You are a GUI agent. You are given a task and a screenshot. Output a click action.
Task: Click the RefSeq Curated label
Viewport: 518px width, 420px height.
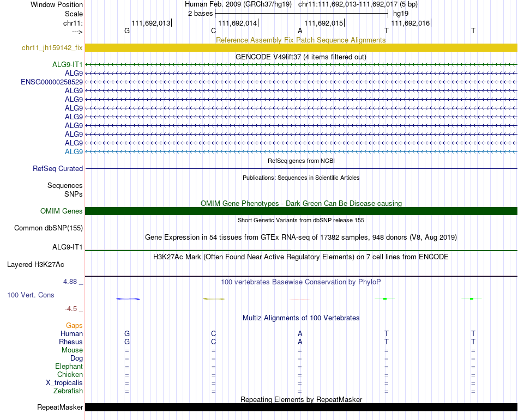(x=57, y=168)
